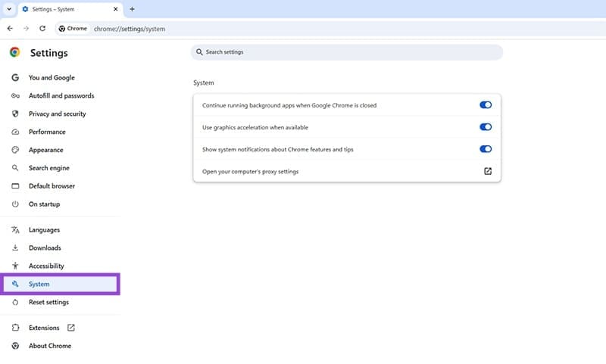Click the Accessibility figure icon
The image size is (606, 364).
(x=15, y=266)
